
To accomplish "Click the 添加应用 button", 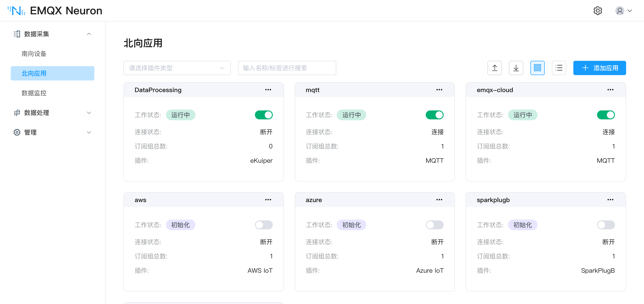I will click(x=600, y=68).
